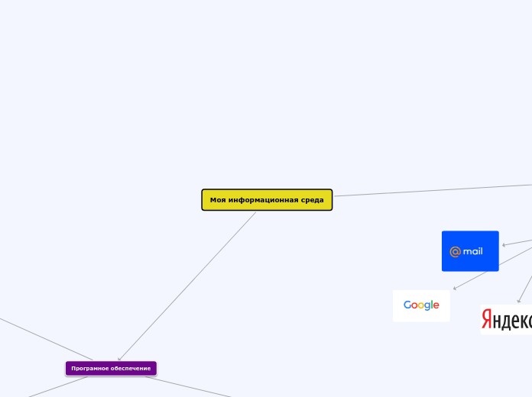This screenshot has height=397, width=532.
Task: Click the arrowhead above the Yandex logo
Action: coord(518,302)
